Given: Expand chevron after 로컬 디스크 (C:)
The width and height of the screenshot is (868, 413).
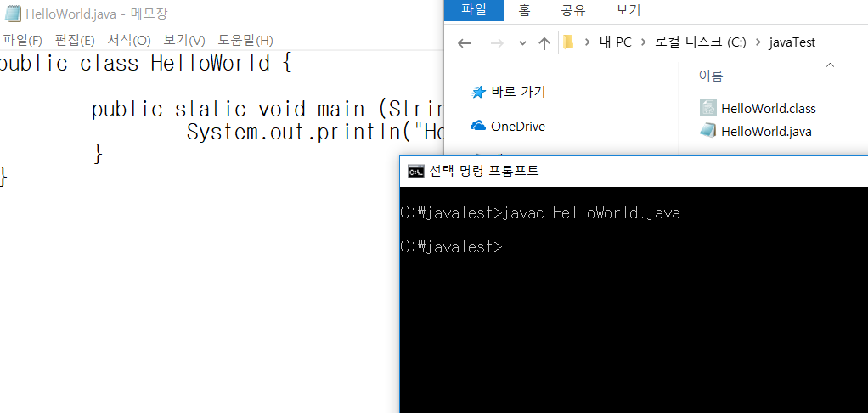Looking at the screenshot, I should (x=758, y=42).
